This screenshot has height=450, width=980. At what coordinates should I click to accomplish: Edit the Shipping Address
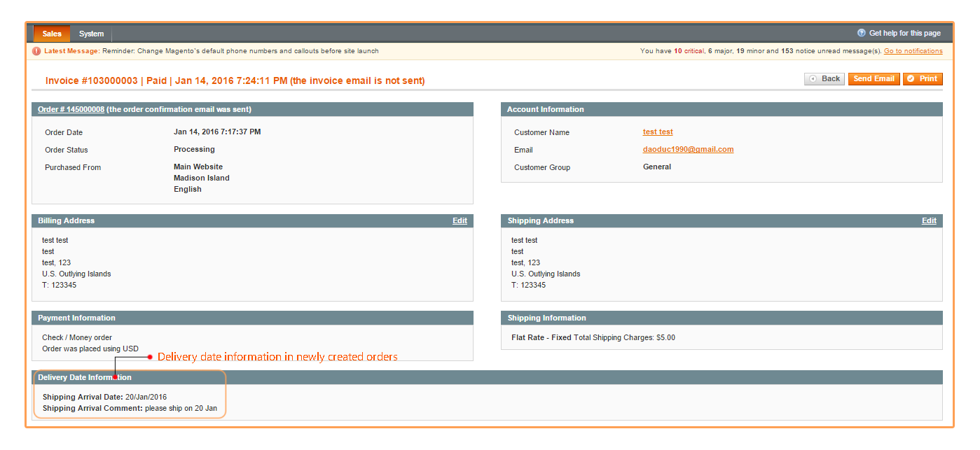[x=929, y=220]
